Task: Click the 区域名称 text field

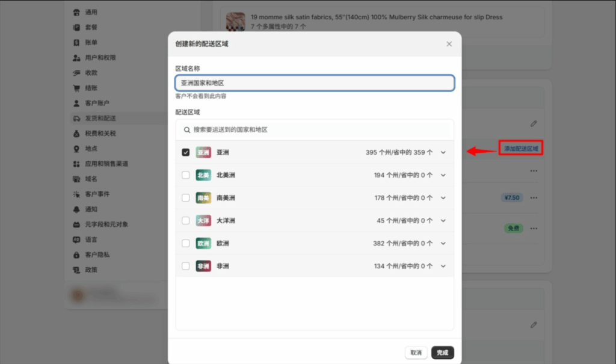Action: (315, 83)
